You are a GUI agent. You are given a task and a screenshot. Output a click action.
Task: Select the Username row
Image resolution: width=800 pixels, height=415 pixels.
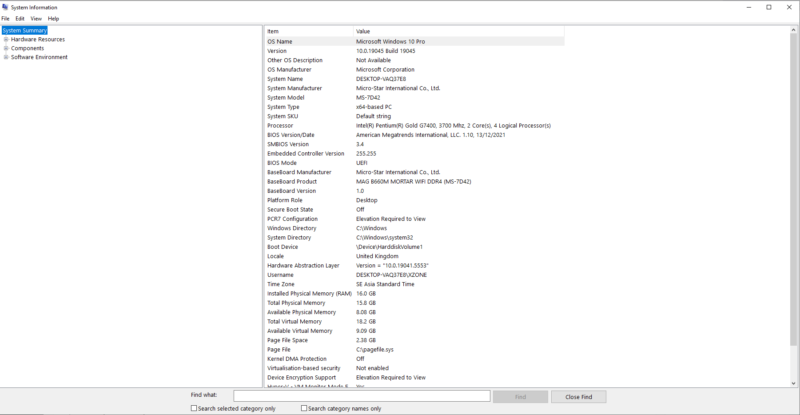[x=414, y=275]
